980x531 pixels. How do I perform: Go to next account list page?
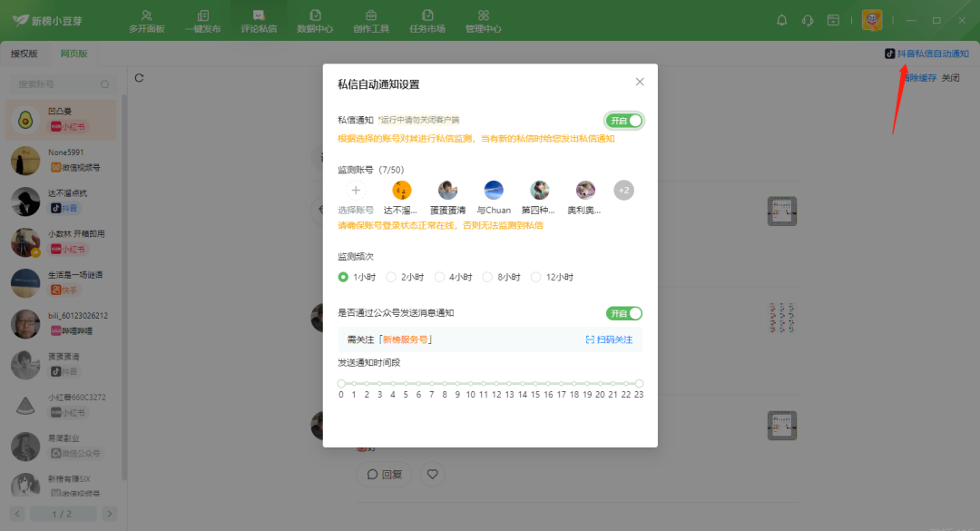[x=110, y=514]
